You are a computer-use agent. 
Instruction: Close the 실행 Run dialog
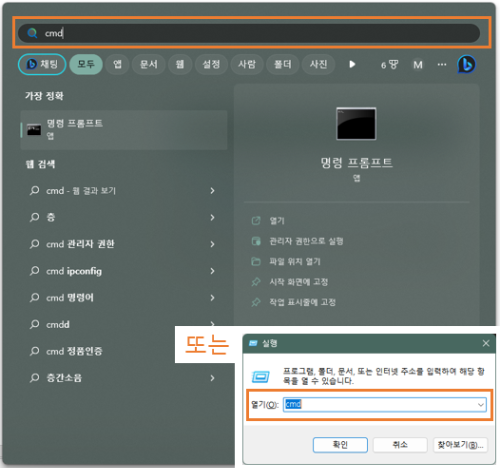pyautogui.click(x=486, y=343)
